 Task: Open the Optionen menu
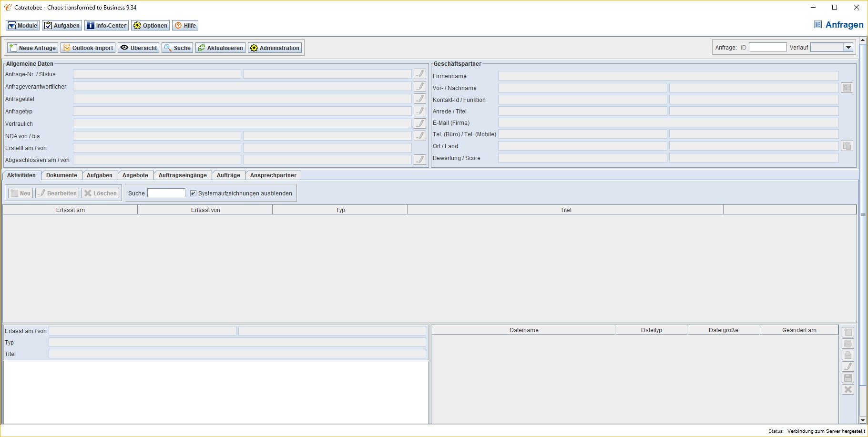[151, 25]
